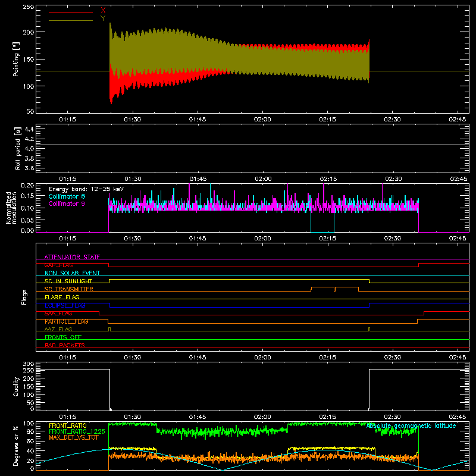Click the FLARE_FLAG label
476x476 pixels.
(62, 297)
